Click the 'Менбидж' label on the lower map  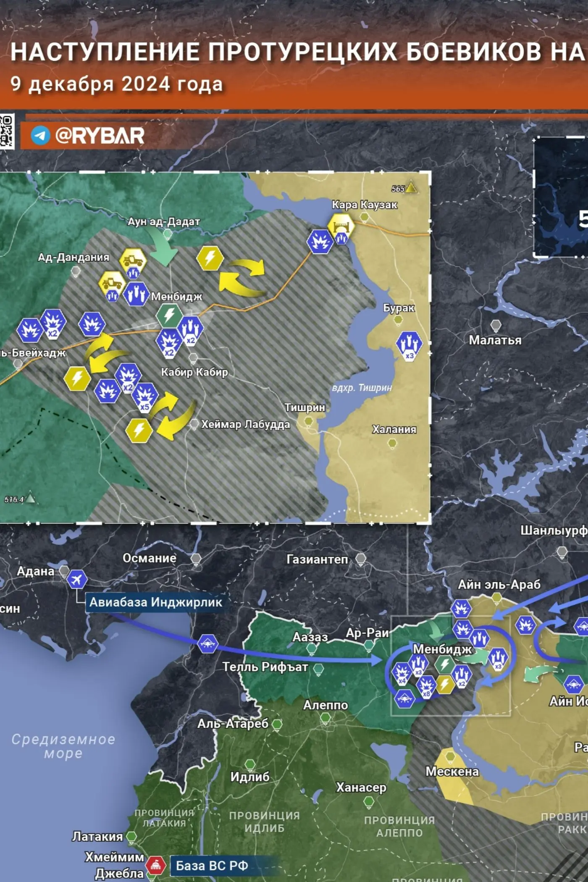click(x=443, y=649)
